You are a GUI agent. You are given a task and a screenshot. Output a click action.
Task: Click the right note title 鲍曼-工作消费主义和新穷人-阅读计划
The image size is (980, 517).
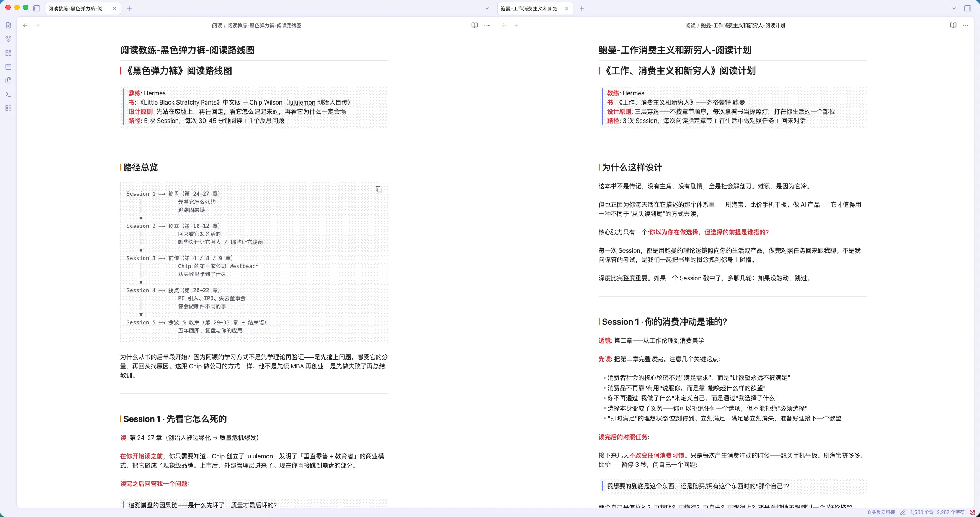point(675,50)
